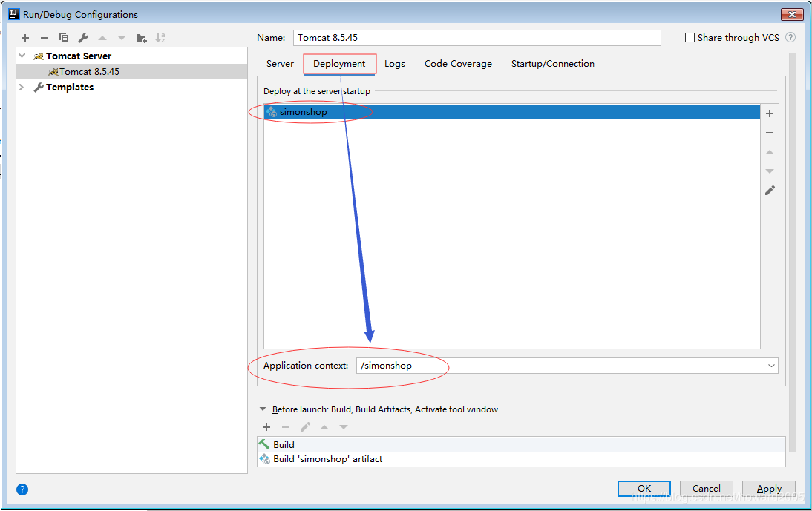The width and height of the screenshot is (812, 511).
Task: Open edit templates wrench icon
Action: click(83, 38)
